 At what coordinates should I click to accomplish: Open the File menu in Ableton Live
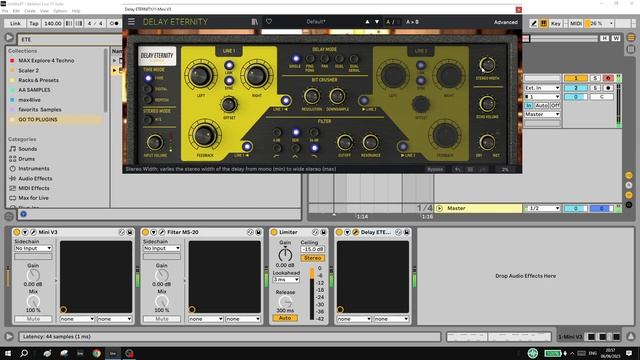click(x=5, y=11)
